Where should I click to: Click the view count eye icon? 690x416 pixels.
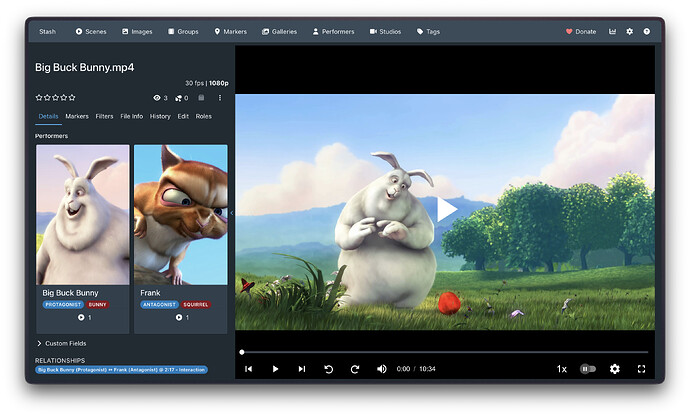(x=157, y=98)
